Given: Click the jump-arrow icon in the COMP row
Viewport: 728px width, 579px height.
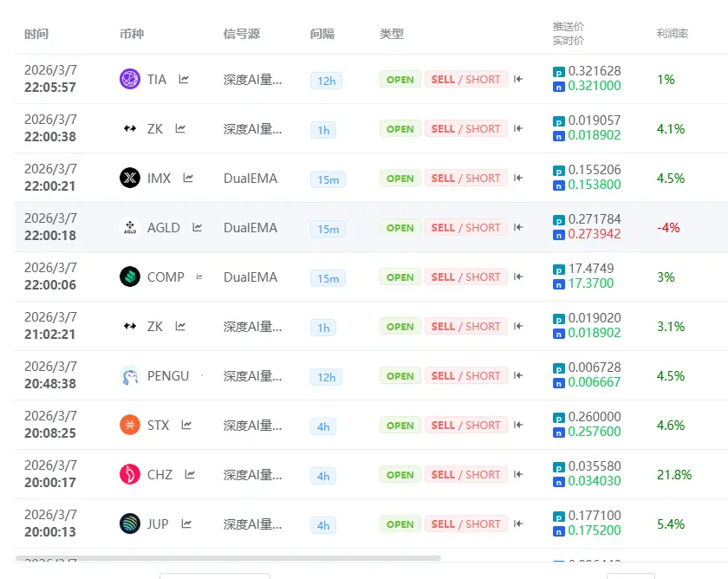Looking at the screenshot, I should pyautogui.click(x=518, y=276).
